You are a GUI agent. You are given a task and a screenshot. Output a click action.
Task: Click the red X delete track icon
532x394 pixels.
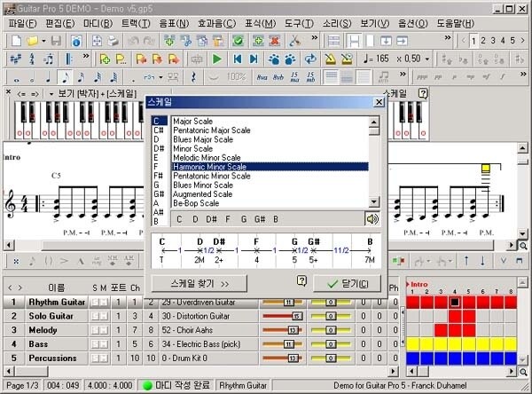(275, 41)
